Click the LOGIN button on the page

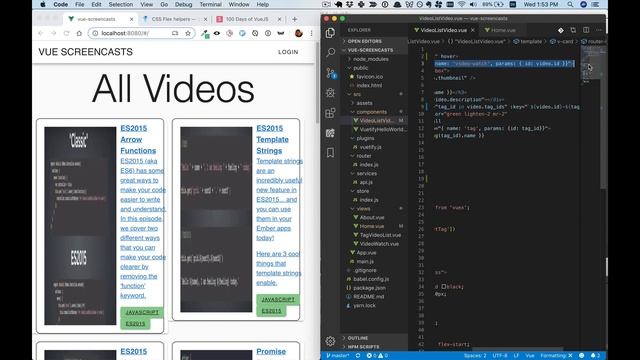(x=288, y=52)
